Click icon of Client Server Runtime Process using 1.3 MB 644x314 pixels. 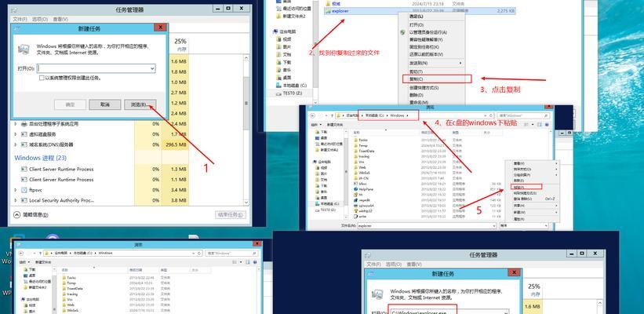pyautogui.click(x=24, y=169)
